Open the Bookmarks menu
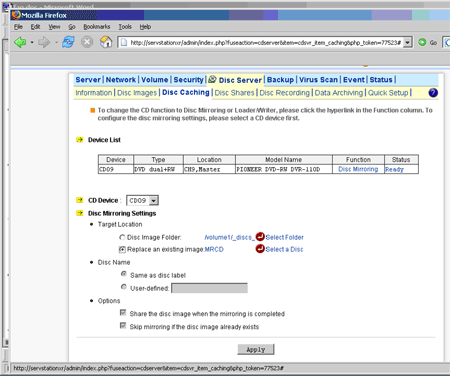This screenshot has height=376, width=450. click(x=97, y=27)
